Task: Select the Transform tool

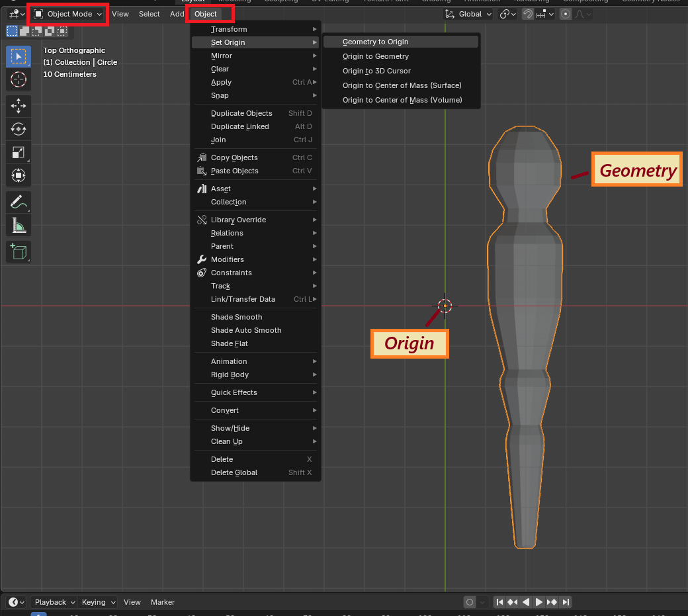Action: pos(19,175)
